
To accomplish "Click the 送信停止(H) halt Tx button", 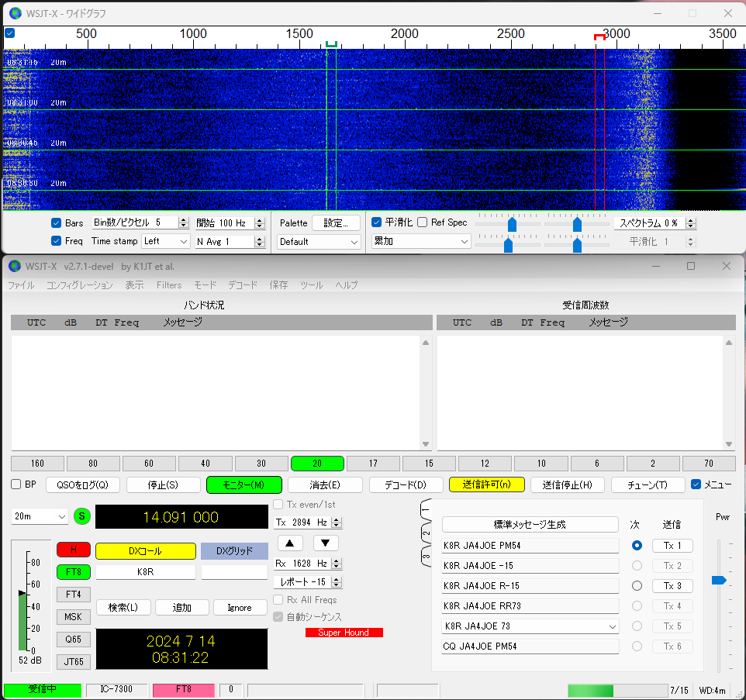I will coord(567,484).
